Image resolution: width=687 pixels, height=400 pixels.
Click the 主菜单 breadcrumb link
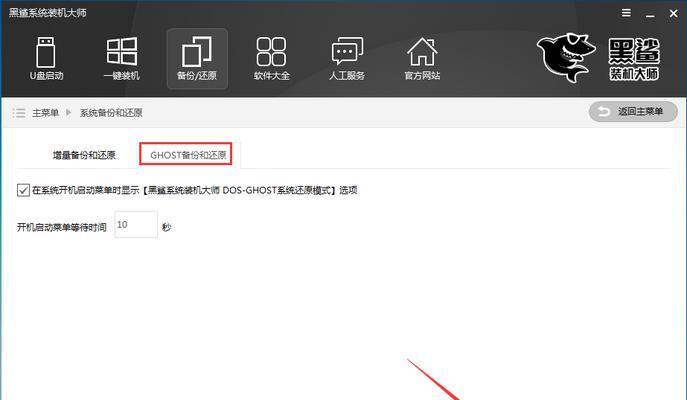pos(46,113)
